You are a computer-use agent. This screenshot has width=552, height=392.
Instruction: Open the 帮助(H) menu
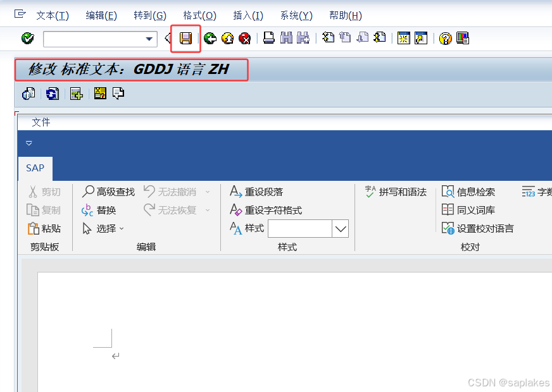(x=346, y=15)
